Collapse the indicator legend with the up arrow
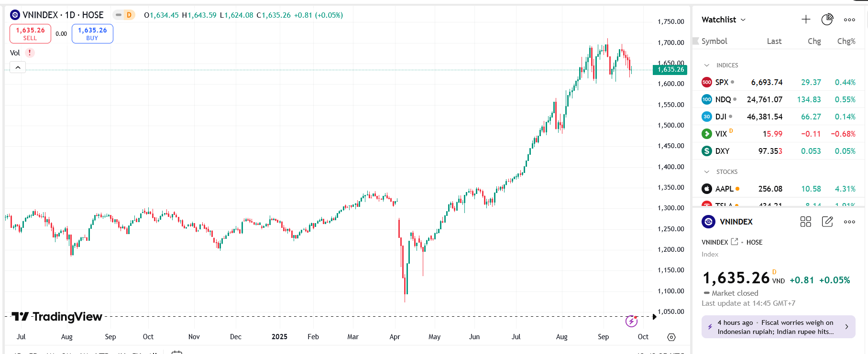Image resolution: width=868 pixels, height=354 pixels. click(x=18, y=67)
